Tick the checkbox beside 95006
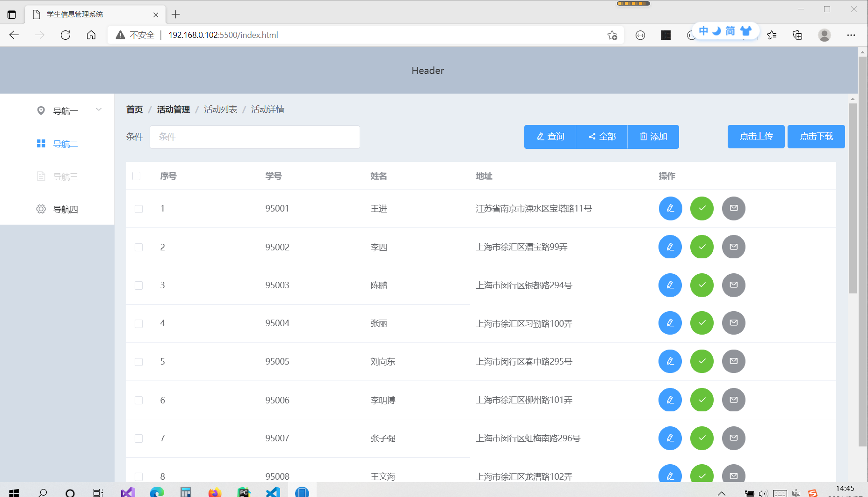The image size is (868, 497). click(139, 400)
